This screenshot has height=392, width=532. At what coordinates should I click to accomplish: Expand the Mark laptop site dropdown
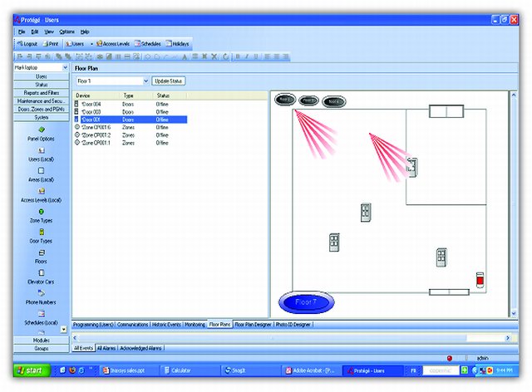tap(65, 67)
